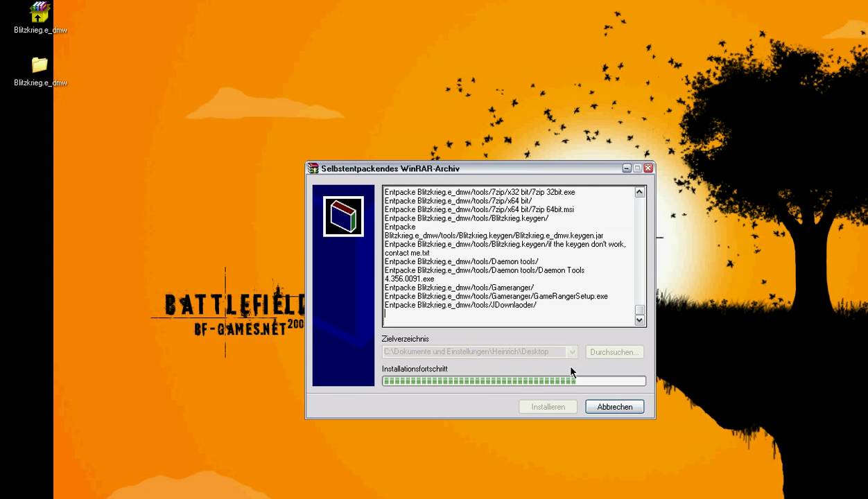Click the SFX archive logo image
Image resolution: width=868 pixels, height=499 pixels.
(x=343, y=216)
